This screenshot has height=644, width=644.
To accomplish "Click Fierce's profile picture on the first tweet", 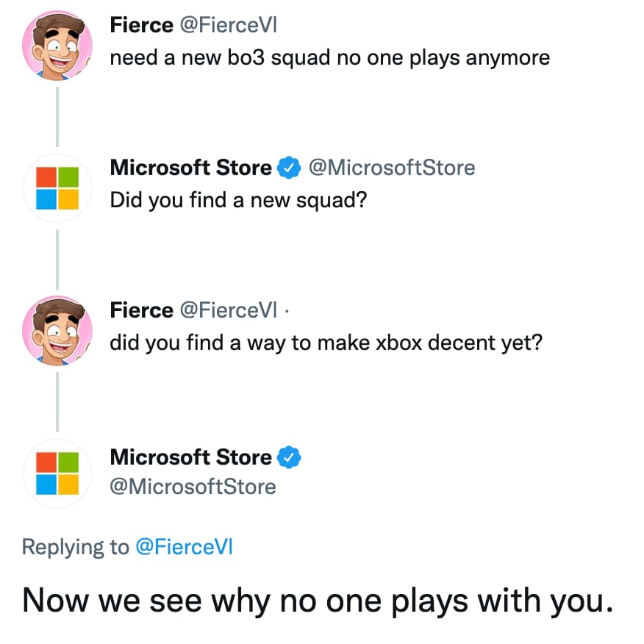I will (57, 46).
